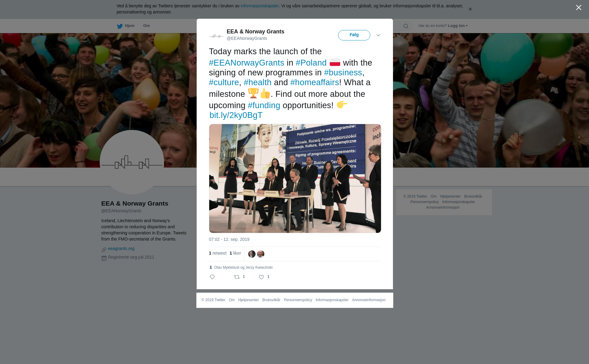
Task: Open the Logg inn dropdown
Action: [x=458, y=26]
